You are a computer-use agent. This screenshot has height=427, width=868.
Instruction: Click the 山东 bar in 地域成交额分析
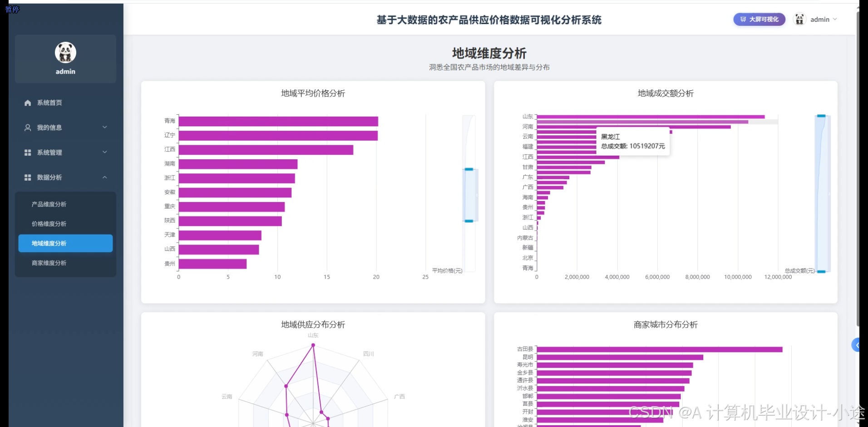pos(651,117)
